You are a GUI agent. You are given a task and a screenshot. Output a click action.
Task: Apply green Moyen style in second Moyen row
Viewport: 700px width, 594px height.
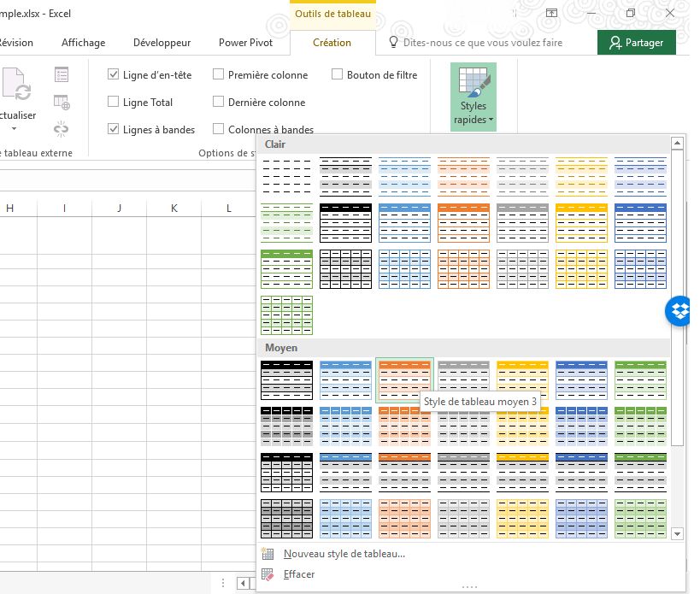pyautogui.click(x=640, y=426)
